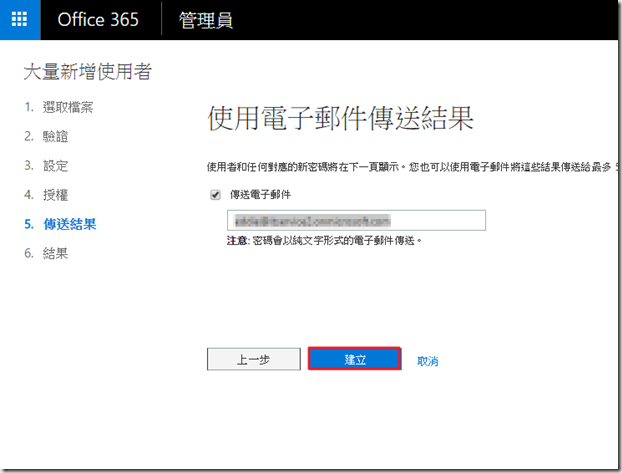Screen dimensions: 622x473
Task: Select step 3 設定 in wizard
Action: point(55,165)
